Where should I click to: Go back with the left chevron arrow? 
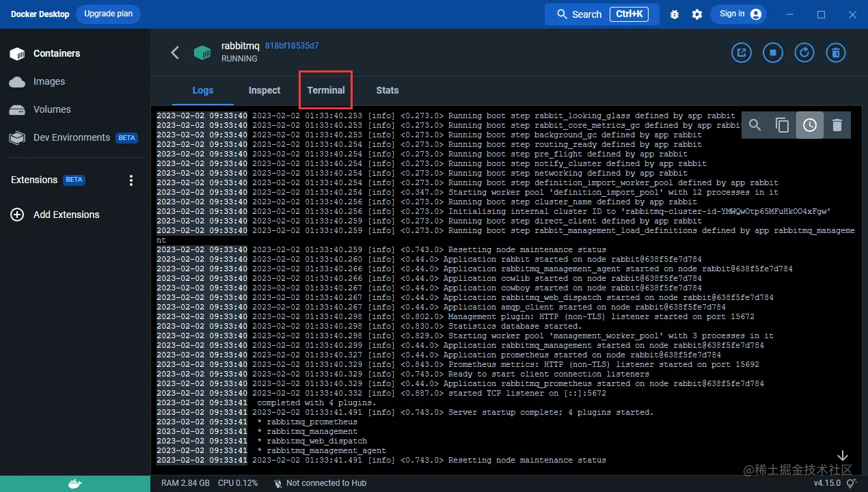175,53
